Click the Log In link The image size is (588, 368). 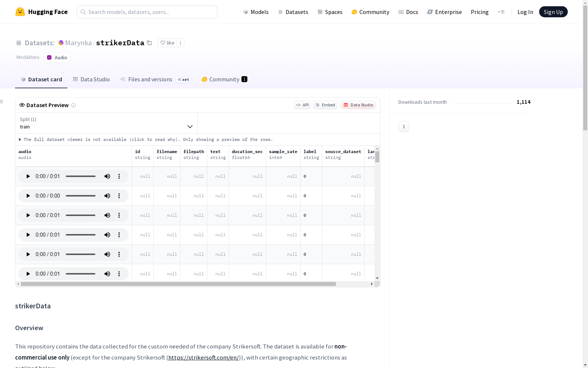[525, 12]
